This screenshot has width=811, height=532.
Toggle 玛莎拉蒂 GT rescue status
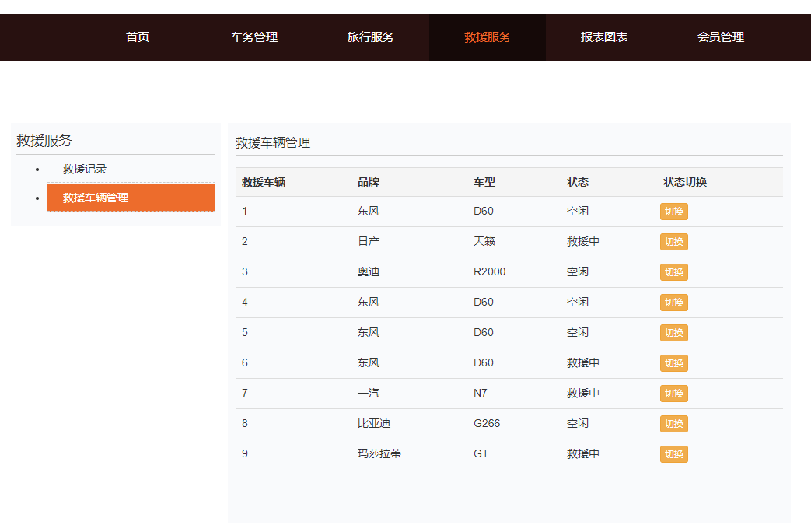click(673, 453)
